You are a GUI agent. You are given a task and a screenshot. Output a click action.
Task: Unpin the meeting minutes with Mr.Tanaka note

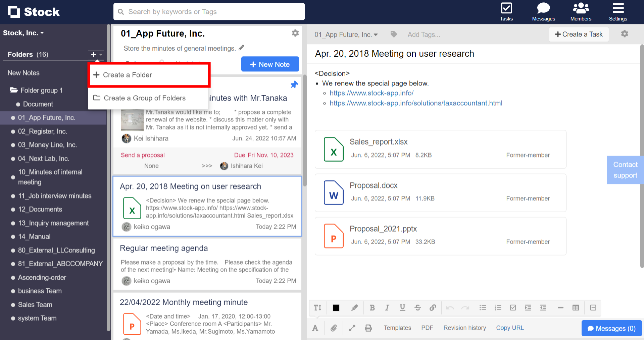coord(294,84)
